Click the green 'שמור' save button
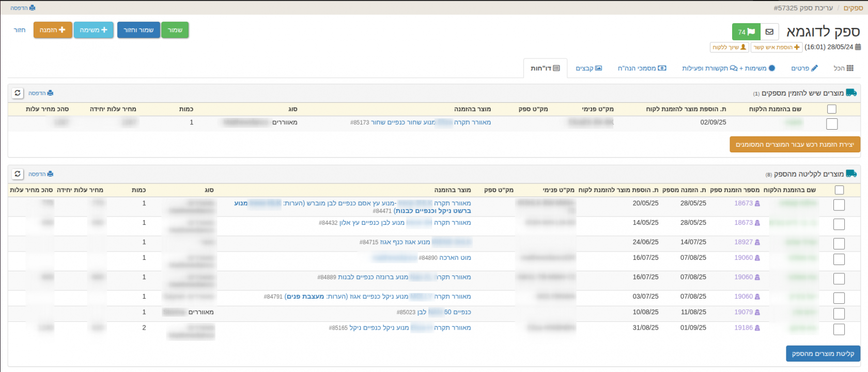868x372 pixels. (x=175, y=30)
